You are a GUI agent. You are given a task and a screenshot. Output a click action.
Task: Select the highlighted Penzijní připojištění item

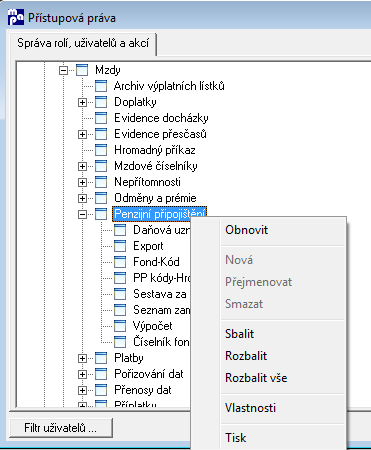159,214
